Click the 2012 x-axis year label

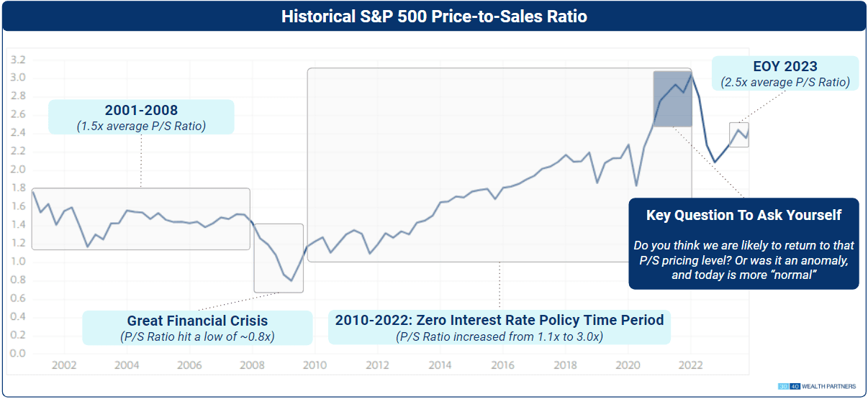pyautogui.click(x=378, y=365)
